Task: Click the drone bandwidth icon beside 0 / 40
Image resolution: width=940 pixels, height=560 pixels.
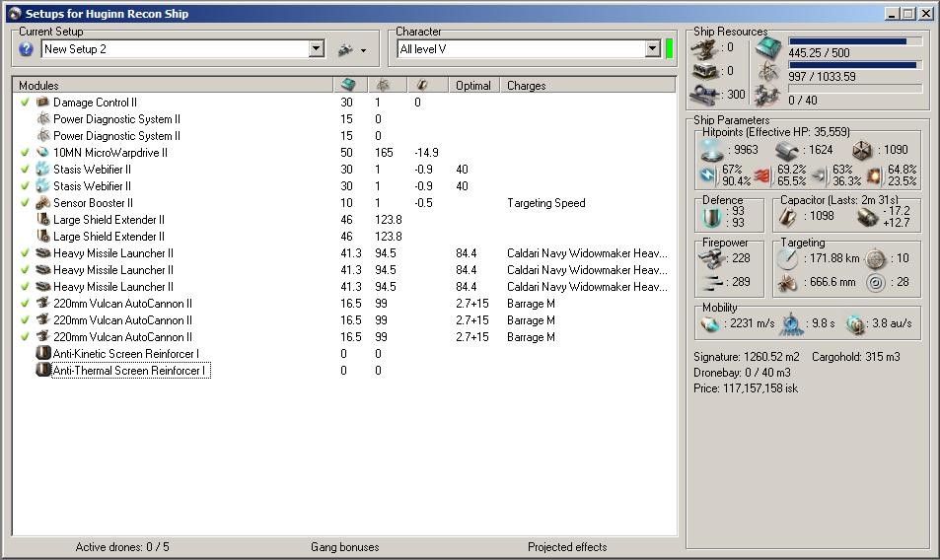Action: (766, 96)
